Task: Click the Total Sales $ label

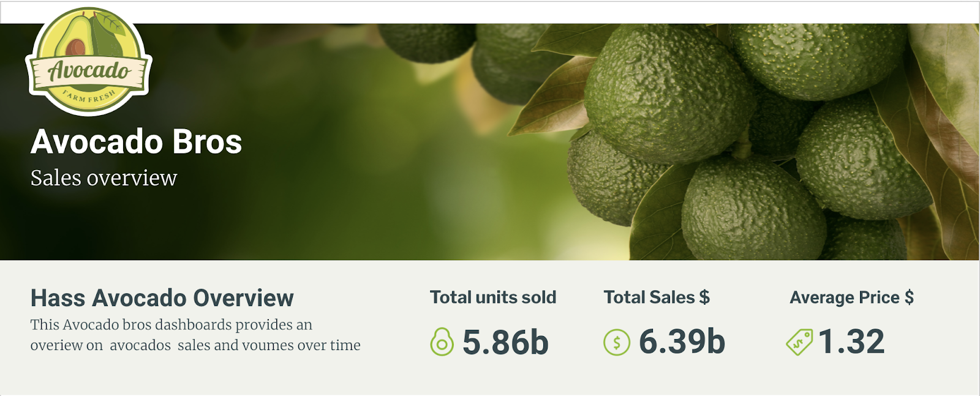Action: [x=657, y=297]
